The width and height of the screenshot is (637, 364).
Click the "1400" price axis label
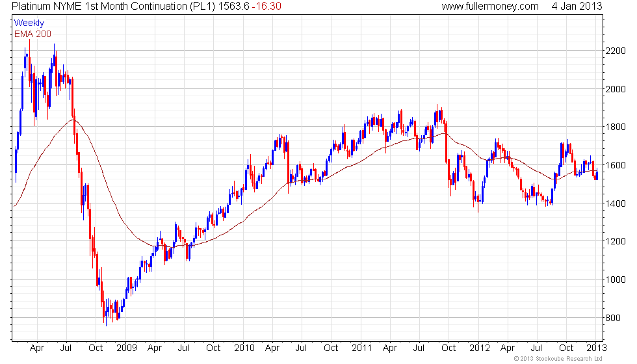[615, 203]
